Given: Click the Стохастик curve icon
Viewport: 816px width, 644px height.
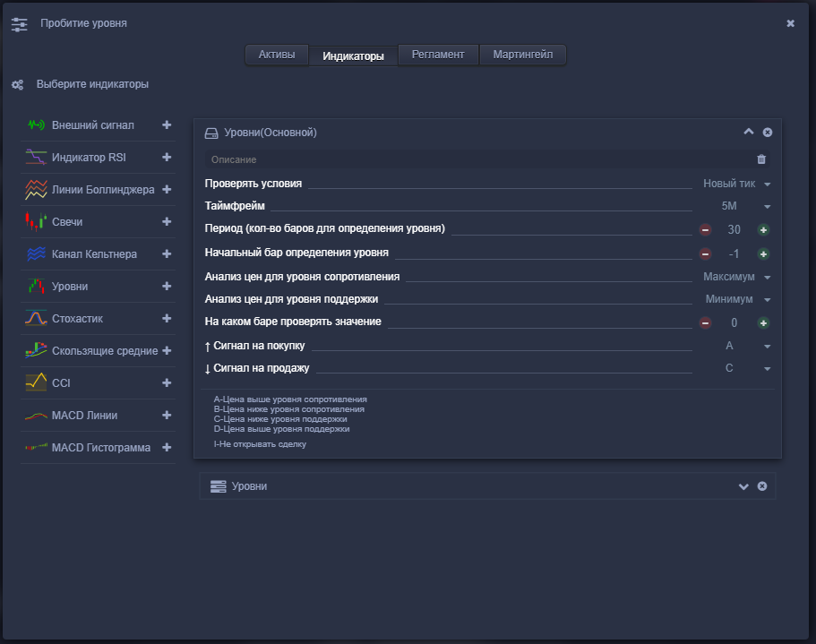Looking at the screenshot, I should (x=36, y=318).
